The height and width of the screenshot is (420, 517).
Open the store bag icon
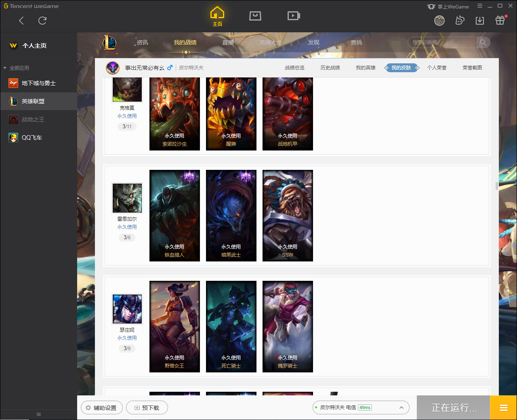255,16
